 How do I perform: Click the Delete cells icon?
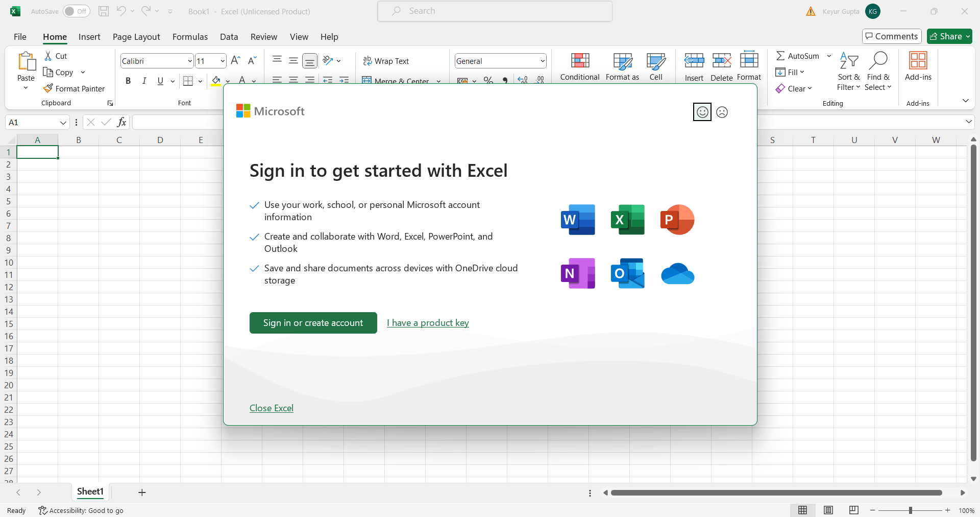[722, 61]
